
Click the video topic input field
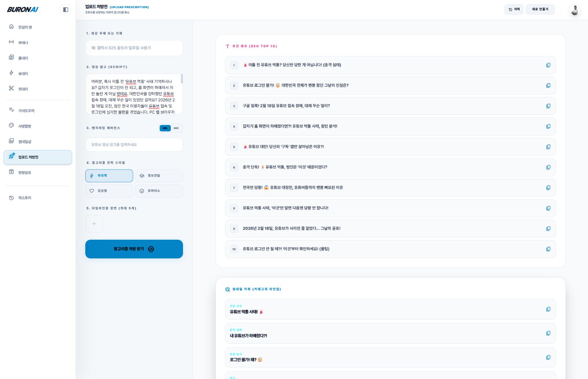tap(134, 48)
